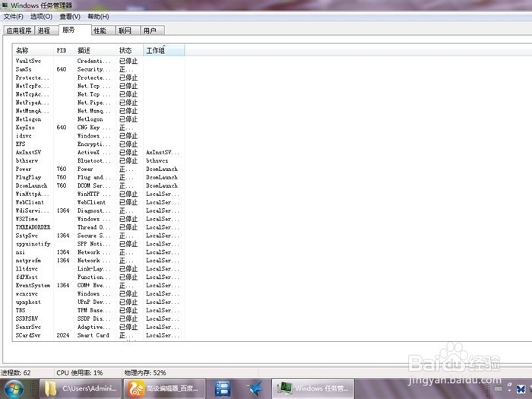Open the 查看(V) menu

70,16
